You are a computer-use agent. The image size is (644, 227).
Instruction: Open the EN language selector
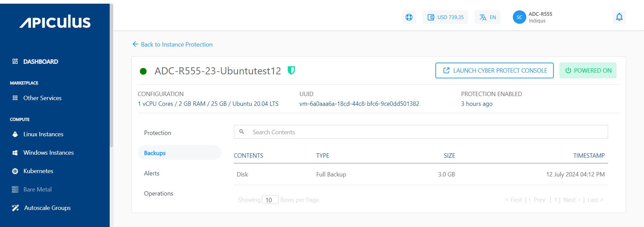[x=487, y=17]
